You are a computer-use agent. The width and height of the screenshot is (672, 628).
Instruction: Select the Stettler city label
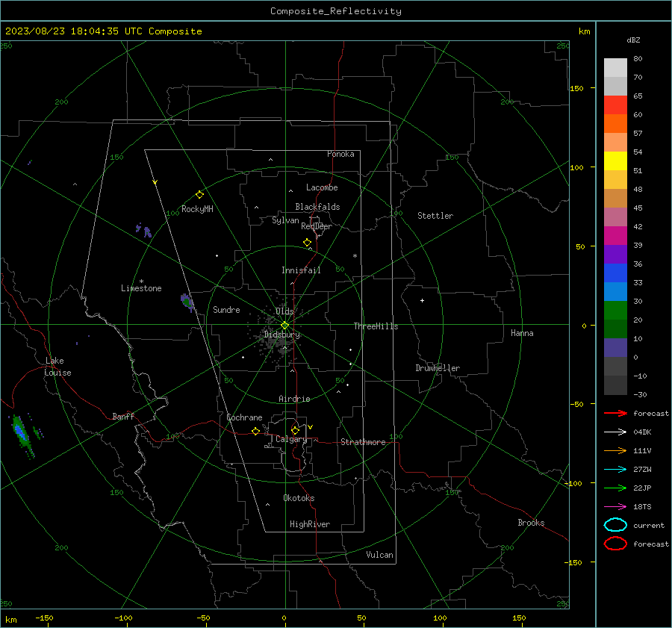point(435,216)
